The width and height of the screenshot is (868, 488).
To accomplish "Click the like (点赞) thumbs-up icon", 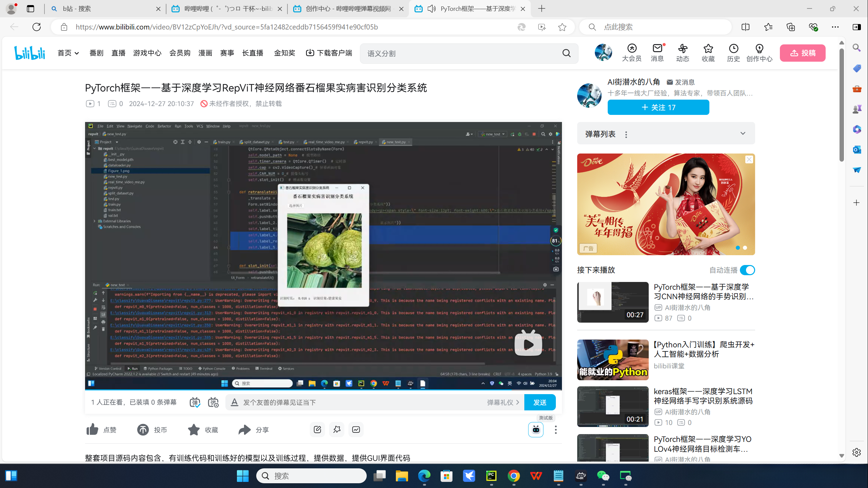I will (92, 429).
